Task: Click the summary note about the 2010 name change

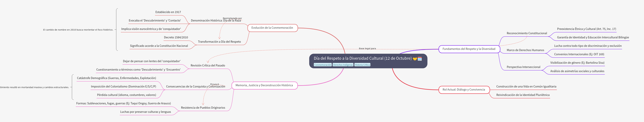Action: coord(78,30)
